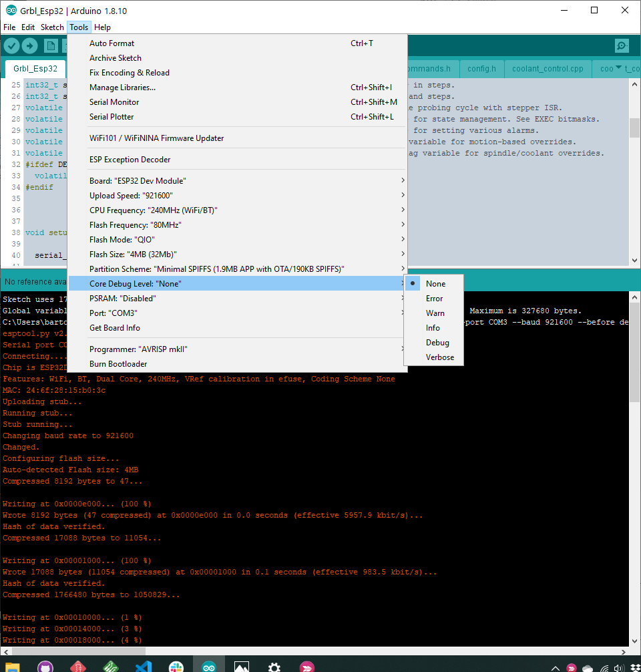Click the Photos icon in the taskbar
This screenshot has width=641, height=672.
[x=241, y=665]
